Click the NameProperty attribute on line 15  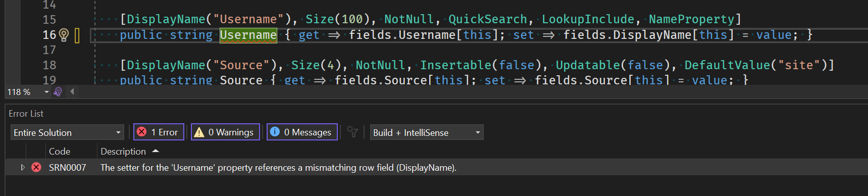click(691, 19)
